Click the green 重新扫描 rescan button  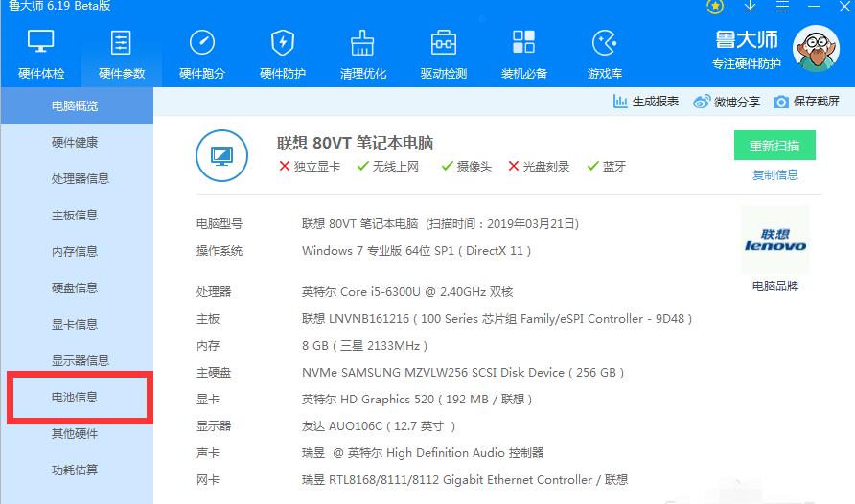point(774,146)
